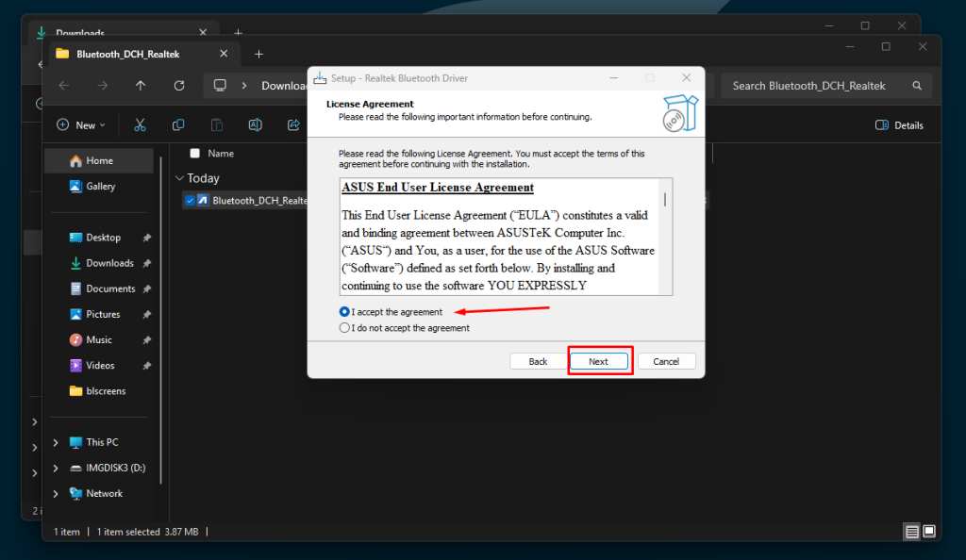Uncheck the Bluetooth_DCH_Realtek file checkbox
This screenshot has width=966, height=560.
tap(190, 200)
